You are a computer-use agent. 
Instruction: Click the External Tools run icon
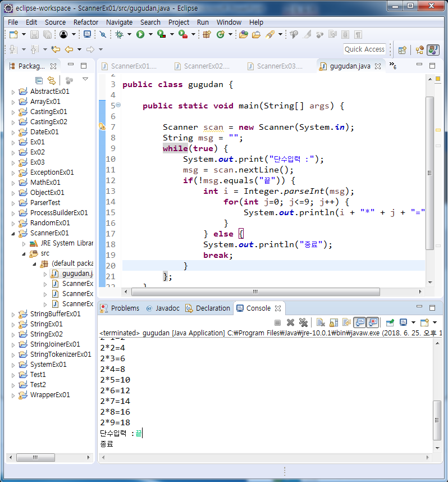click(x=183, y=34)
